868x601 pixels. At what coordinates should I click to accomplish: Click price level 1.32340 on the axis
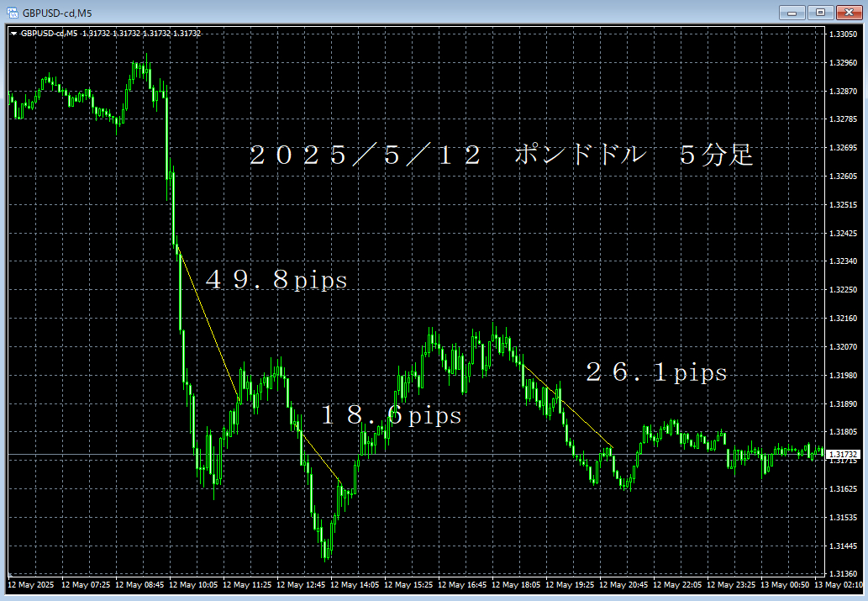843,261
